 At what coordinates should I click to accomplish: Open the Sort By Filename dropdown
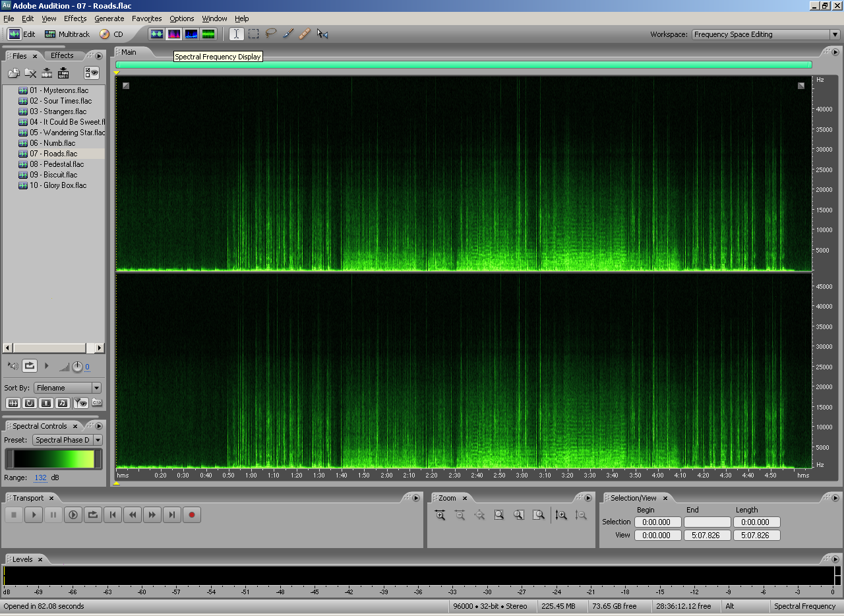point(68,388)
